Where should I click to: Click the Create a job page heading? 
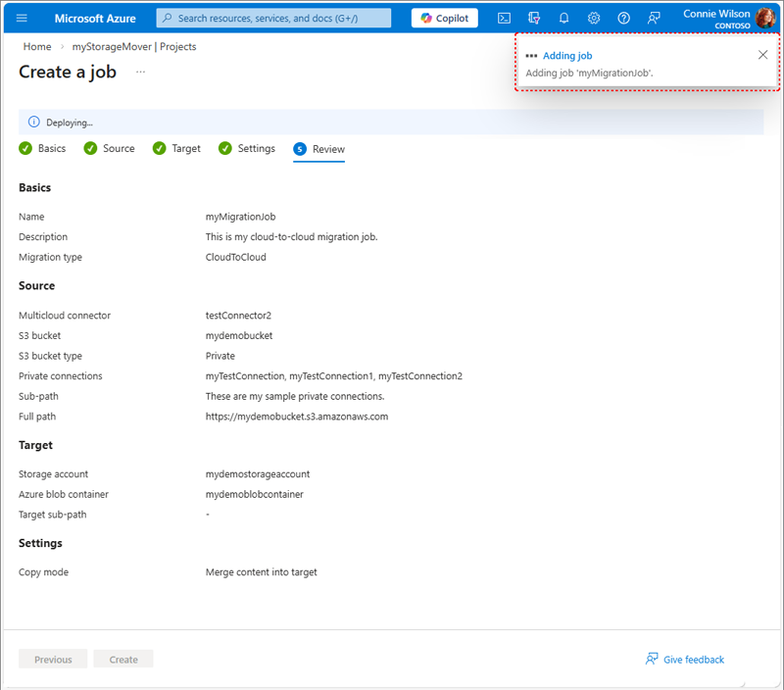click(68, 72)
